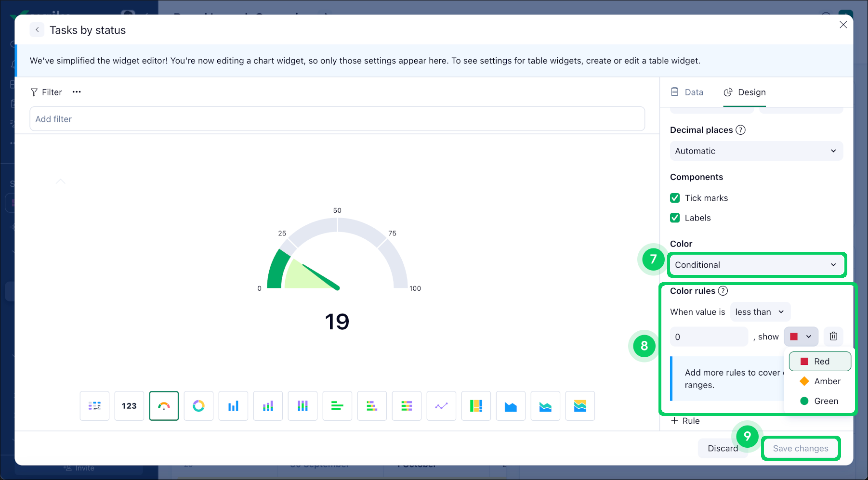Open the 'less than' condition dropdown

(760, 312)
